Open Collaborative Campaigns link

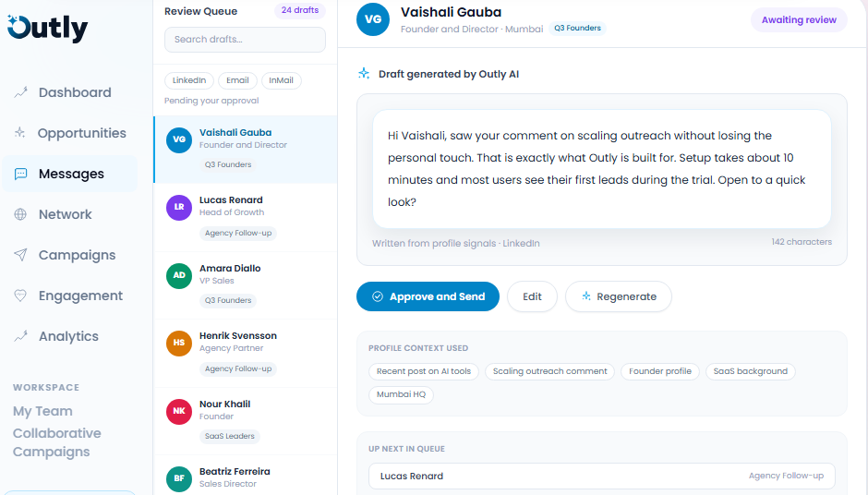57,442
